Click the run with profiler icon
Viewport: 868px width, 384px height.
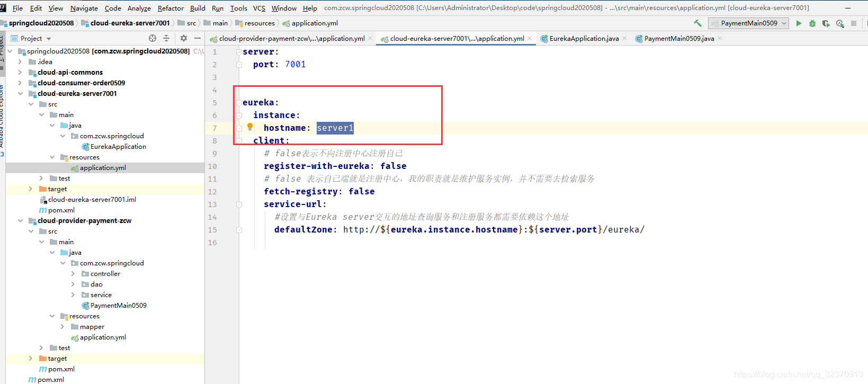(x=840, y=23)
